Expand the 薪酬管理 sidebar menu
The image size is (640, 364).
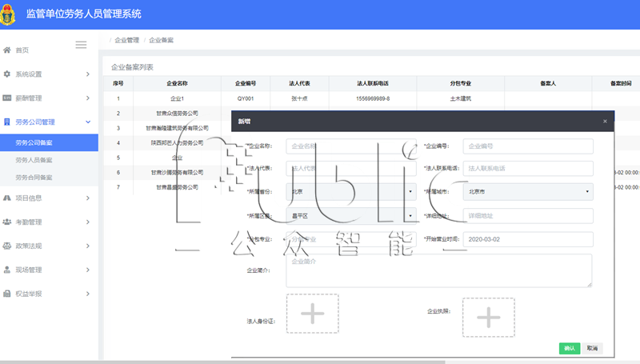point(48,98)
